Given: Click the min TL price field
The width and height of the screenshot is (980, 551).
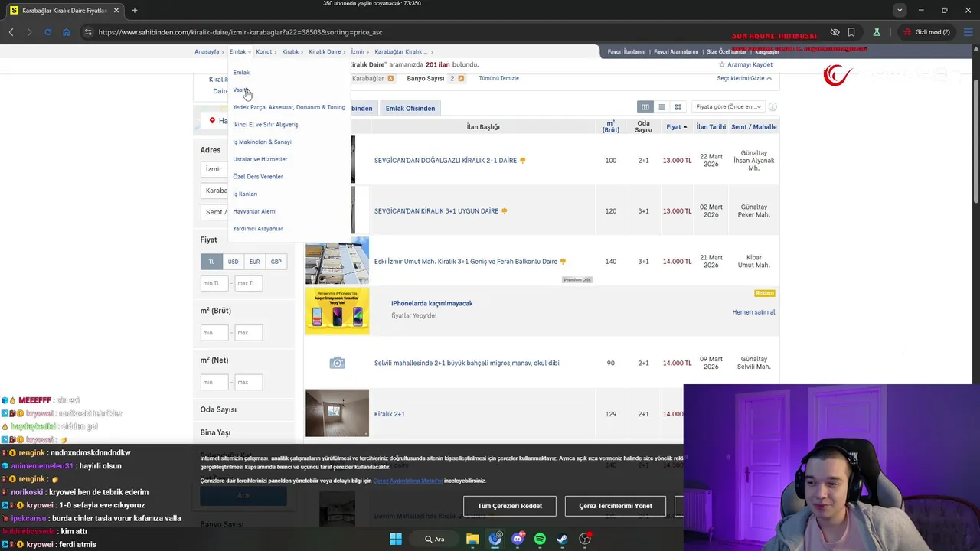Looking at the screenshot, I should point(214,283).
